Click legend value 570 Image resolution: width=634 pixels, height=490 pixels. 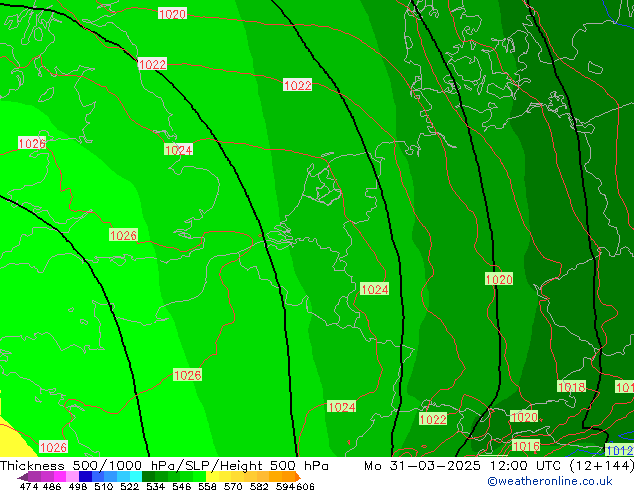233,486
